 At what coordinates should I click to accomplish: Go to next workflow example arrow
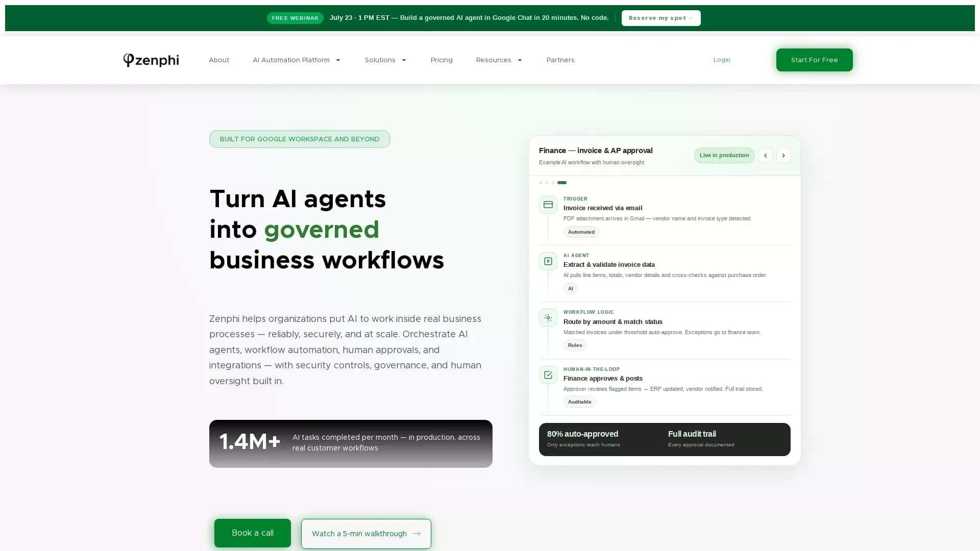[783, 156]
